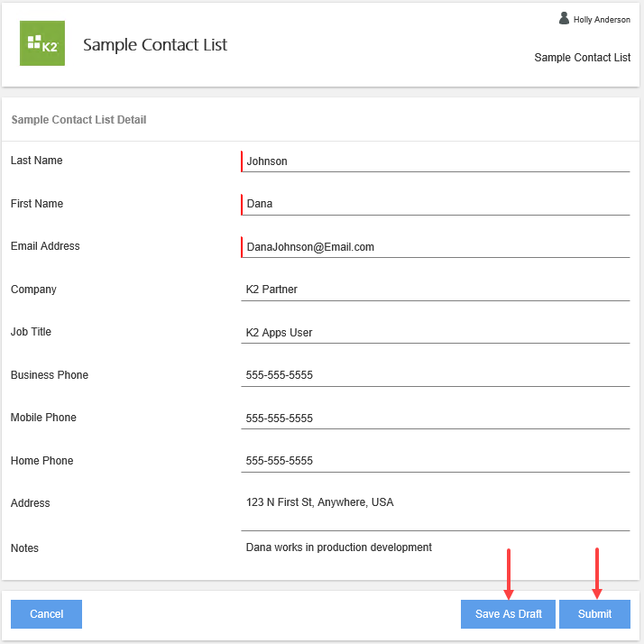Screen dimensions: 644x644
Task: Select the Email Address text box
Action: 436,247
